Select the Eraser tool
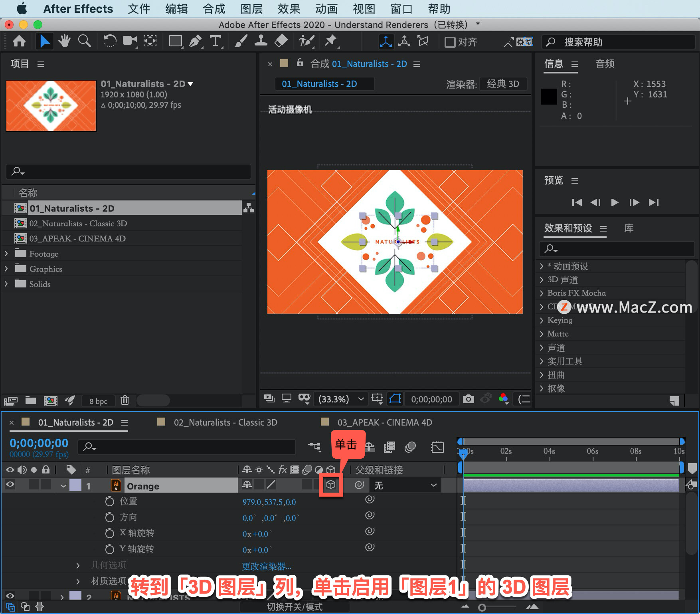This screenshot has width=700, height=614. point(281,41)
